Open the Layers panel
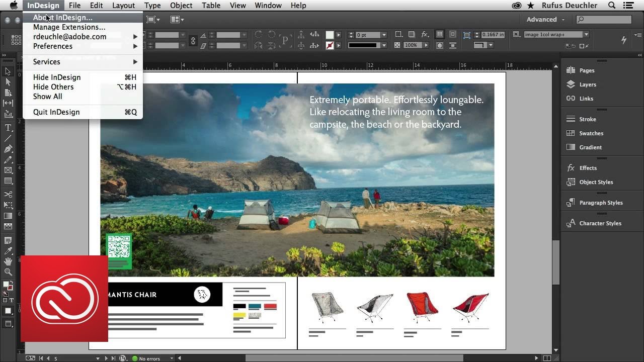 (x=587, y=84)
